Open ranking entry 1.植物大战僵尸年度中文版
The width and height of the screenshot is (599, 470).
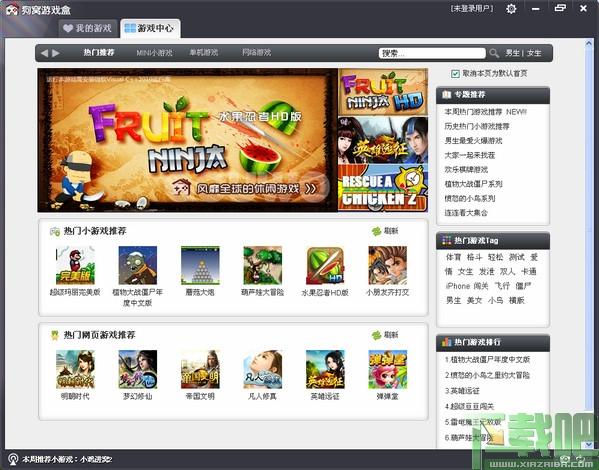(487, 360)
